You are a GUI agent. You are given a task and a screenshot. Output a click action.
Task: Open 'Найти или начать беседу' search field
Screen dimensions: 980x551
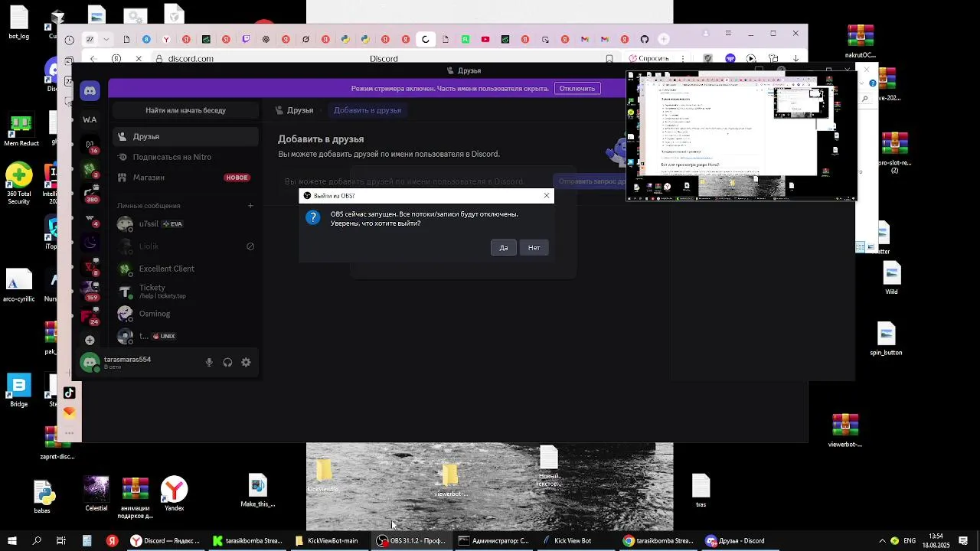point(185,110)
